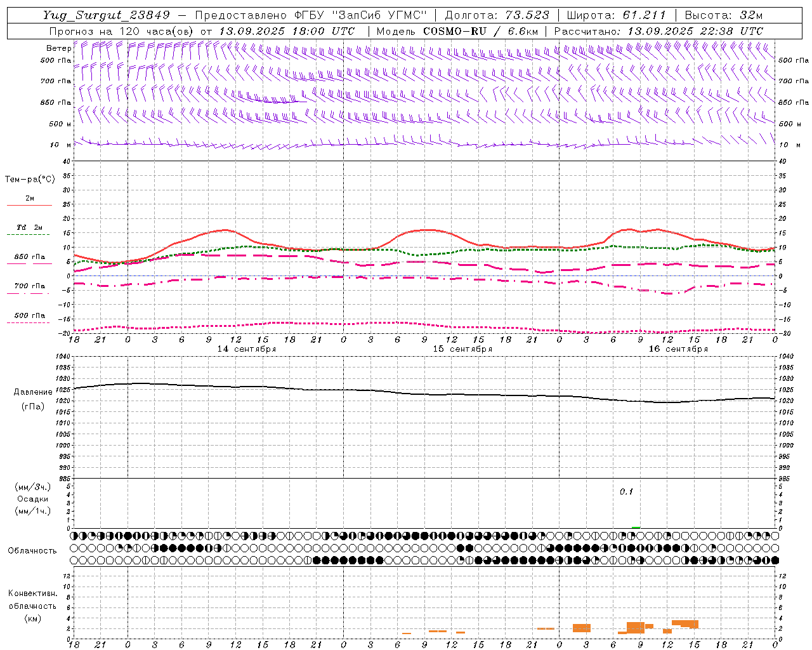Click the Ветер panel label
Viewport: 812px width, 650px height.
58,48
